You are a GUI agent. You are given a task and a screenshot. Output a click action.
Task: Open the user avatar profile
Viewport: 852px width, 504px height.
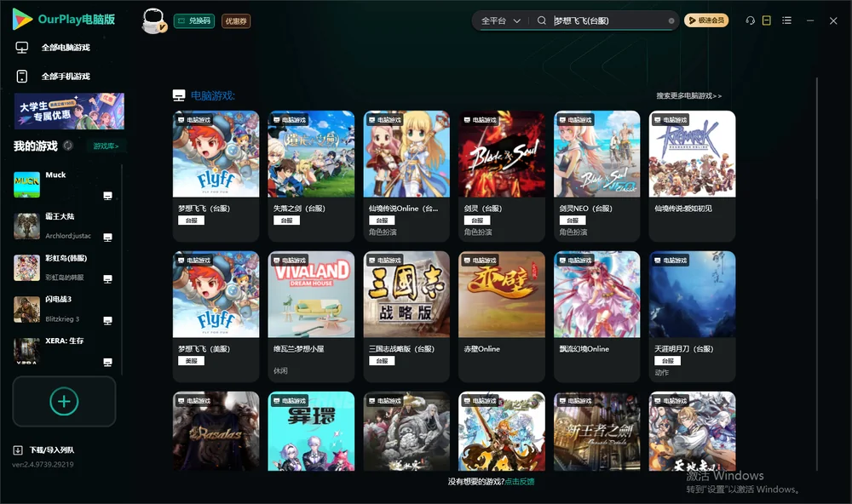(x=153, y=20)
